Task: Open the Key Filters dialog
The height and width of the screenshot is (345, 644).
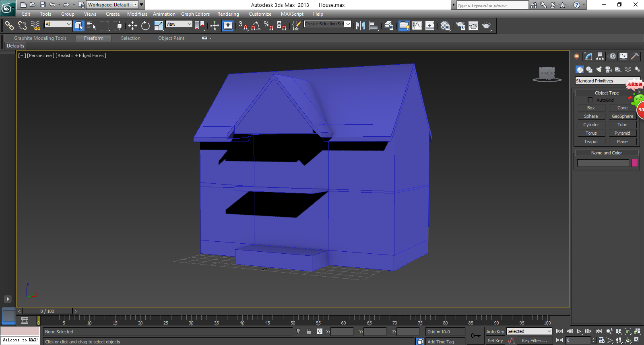Action: tap(534, 341)
